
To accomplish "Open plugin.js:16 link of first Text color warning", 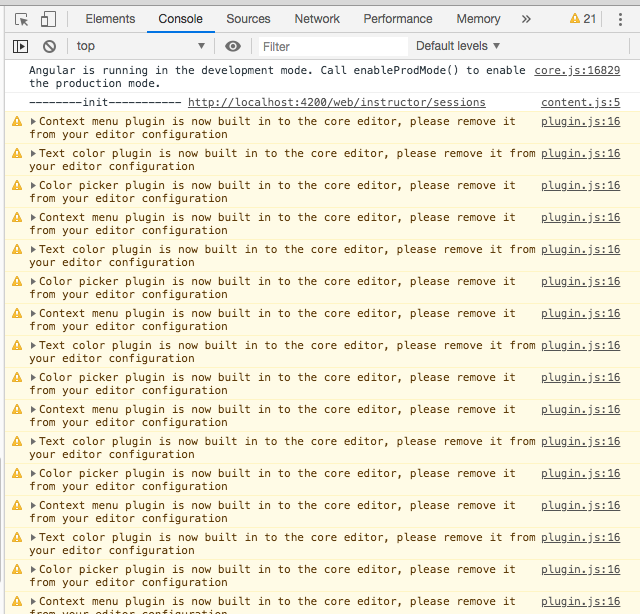I will (x=580, y=153).
